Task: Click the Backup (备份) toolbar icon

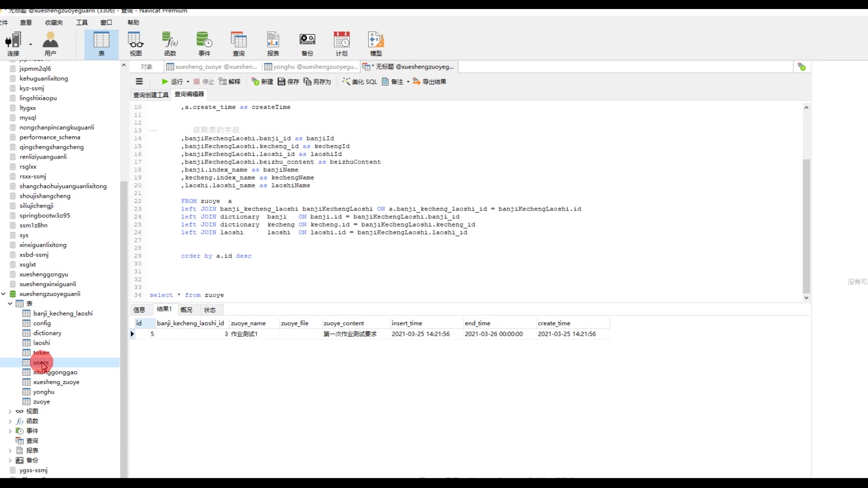Action: point(307,44)
